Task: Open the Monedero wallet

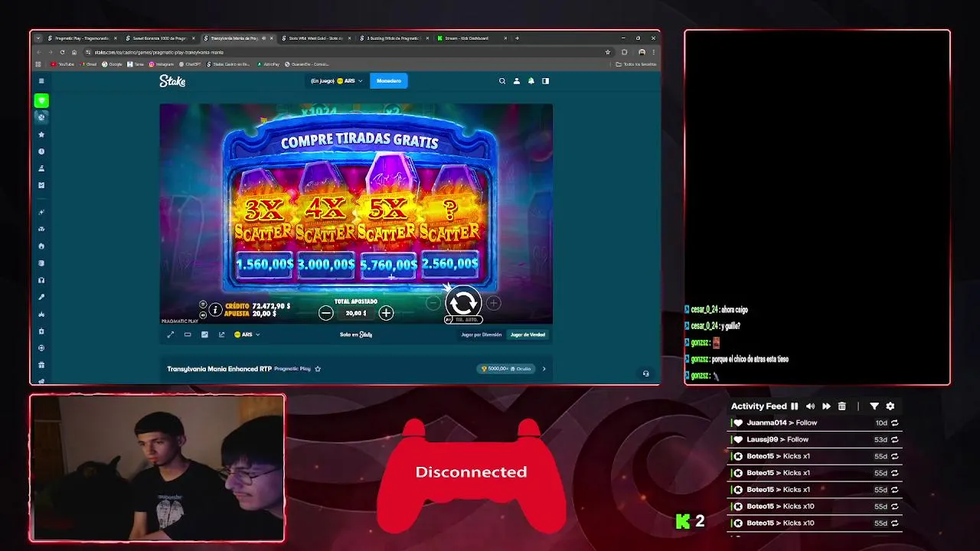Action: [389, 80]
